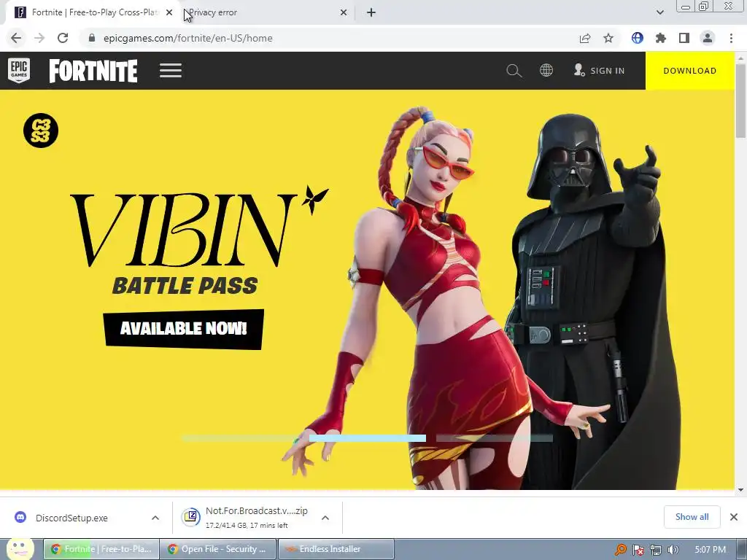
Task: Click the network tray icon
Action: click(656, 550)
